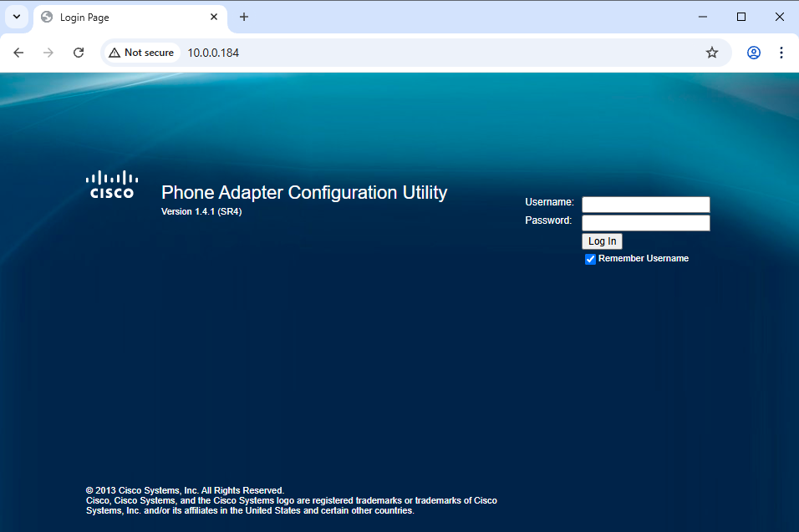The image size is (799, 532).
Task: Click the Username input field
Action: (x=645, y=205)
